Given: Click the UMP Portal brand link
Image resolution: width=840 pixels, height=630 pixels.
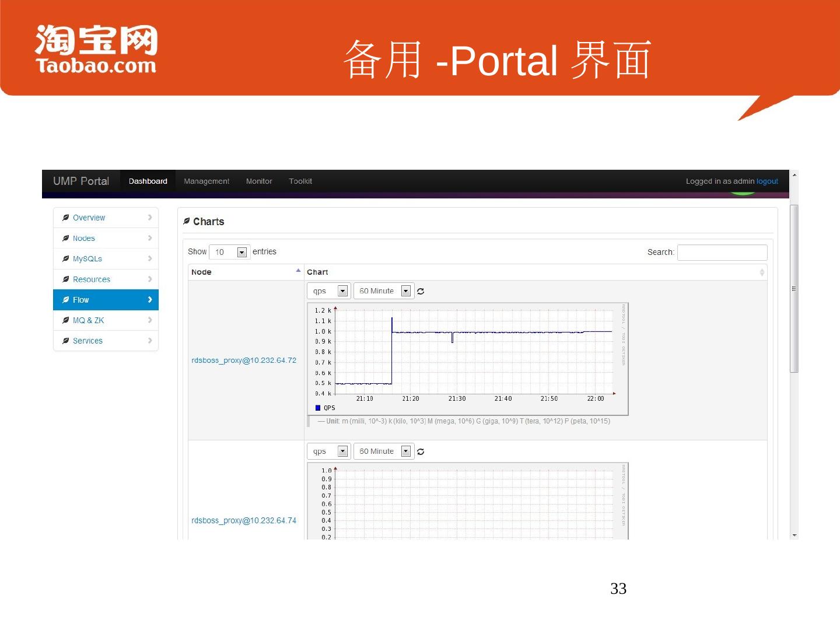Looking at the screenshot, I should pyautogui.click(x=81, y=181).
